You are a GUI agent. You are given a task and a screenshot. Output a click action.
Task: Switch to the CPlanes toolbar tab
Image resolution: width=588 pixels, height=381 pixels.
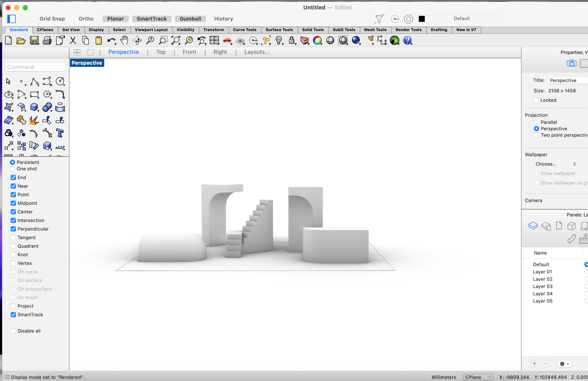[x=45, y=30]
